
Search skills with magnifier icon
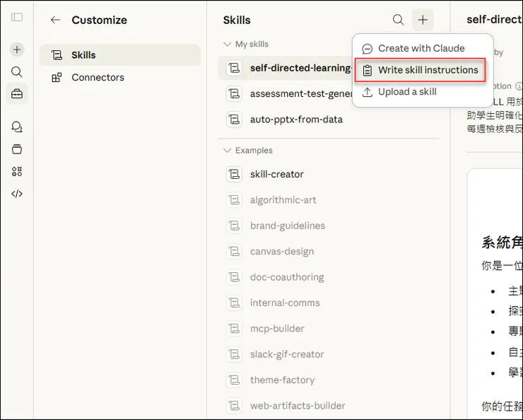point(399,20)
